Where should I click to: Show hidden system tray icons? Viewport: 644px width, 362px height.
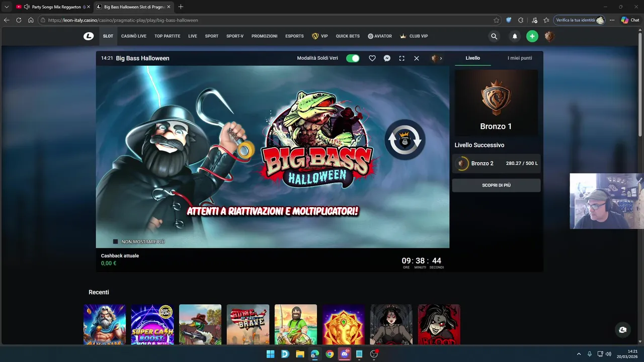579,354
